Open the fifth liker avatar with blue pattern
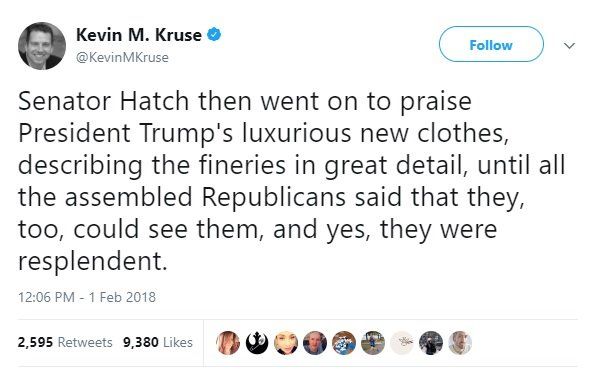Screen dimensions: 599x373 pyautogui.click(x=344, y=343)
